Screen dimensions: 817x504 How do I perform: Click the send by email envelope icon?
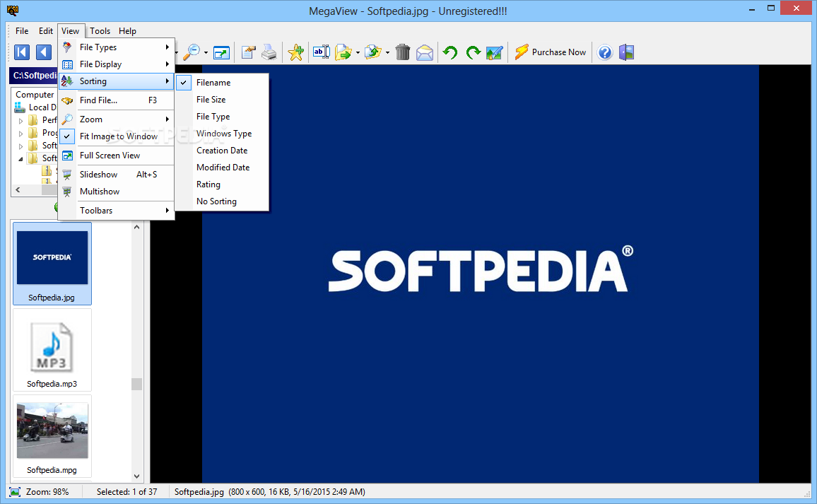pos(425,52)
